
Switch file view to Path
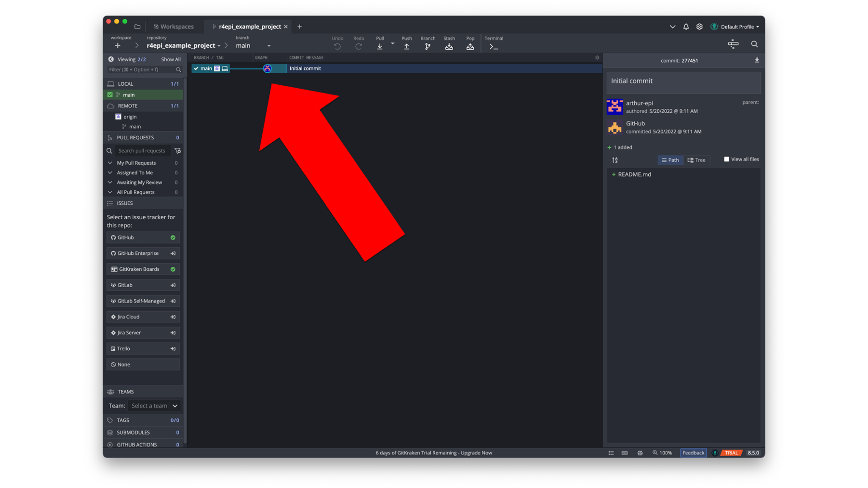[x=670, y=160]
